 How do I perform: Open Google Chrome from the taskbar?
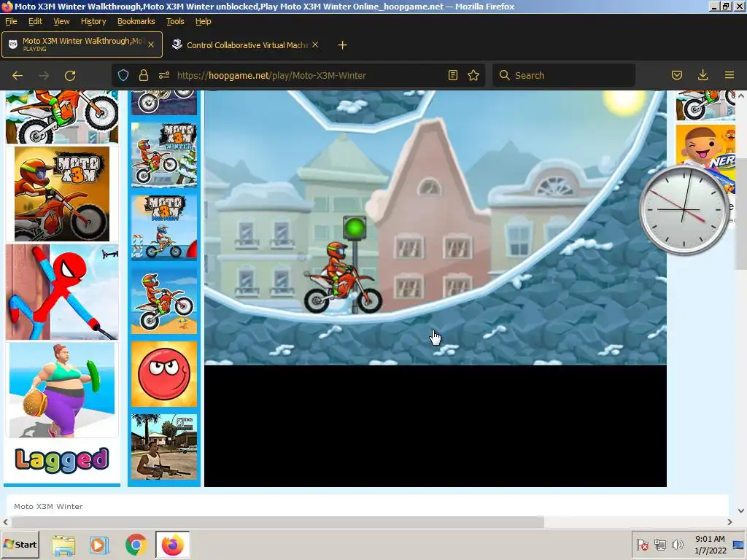136,545
